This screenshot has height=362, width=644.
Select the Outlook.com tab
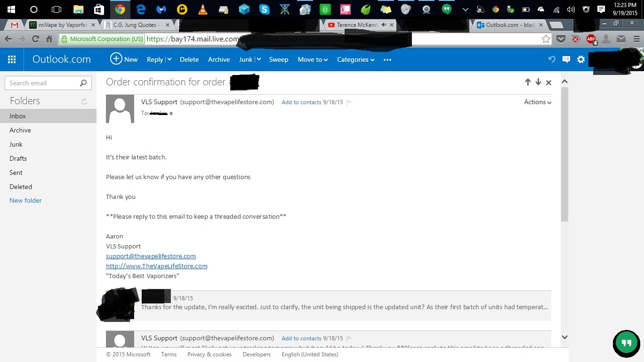[x=510, y=25]
